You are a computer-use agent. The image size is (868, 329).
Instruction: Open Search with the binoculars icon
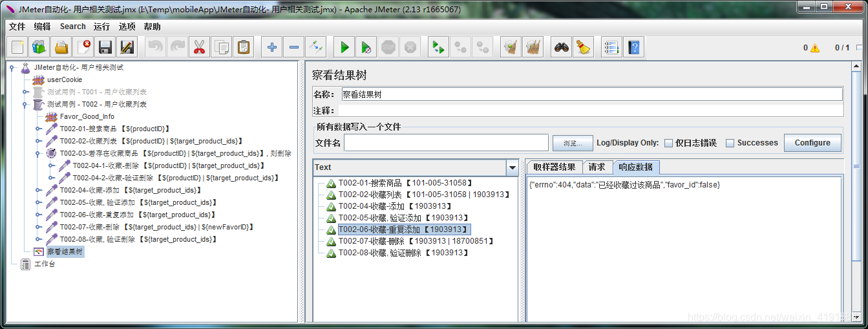(562, 47)
